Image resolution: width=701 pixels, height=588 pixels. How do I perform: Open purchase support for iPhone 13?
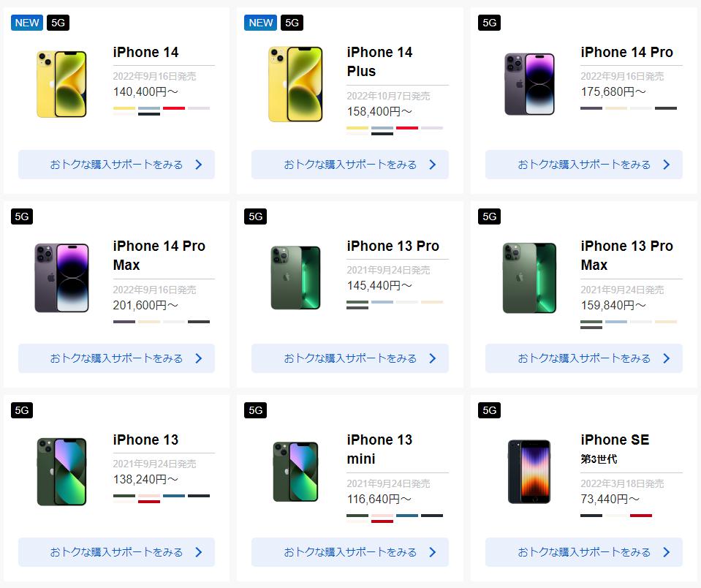point(117,552)
